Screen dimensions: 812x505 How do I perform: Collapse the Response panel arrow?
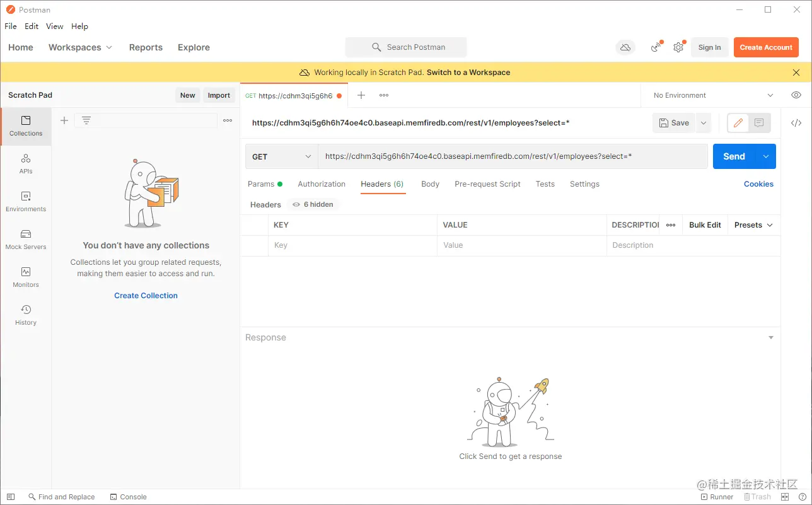coord(770,338)
